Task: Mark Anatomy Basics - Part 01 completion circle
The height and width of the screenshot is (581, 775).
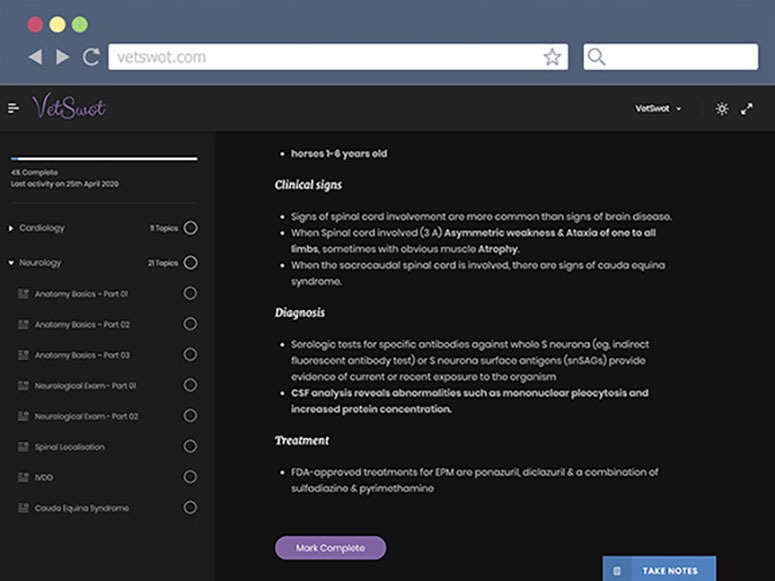Action: pyautogui.click(x=190, y=294)
